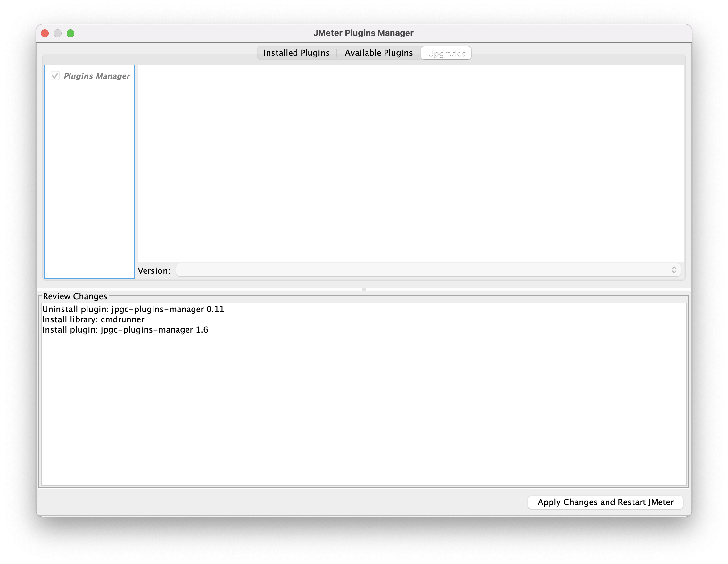Click the Install plugin jpgc-plugins-manager 1.6 line

[x=125, y=330]
